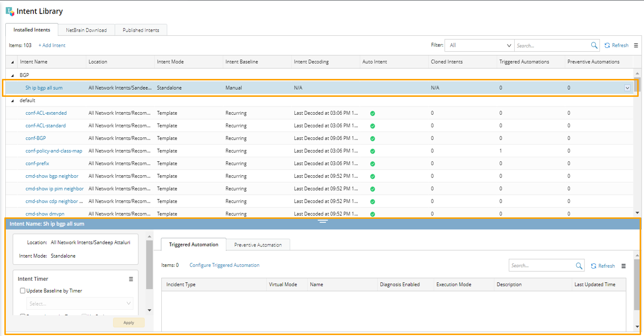The width and height of the screenshot is (644, 336).
Task: Click into the top intent Search field
Action: pyautogui.click(x=552, y=46)
